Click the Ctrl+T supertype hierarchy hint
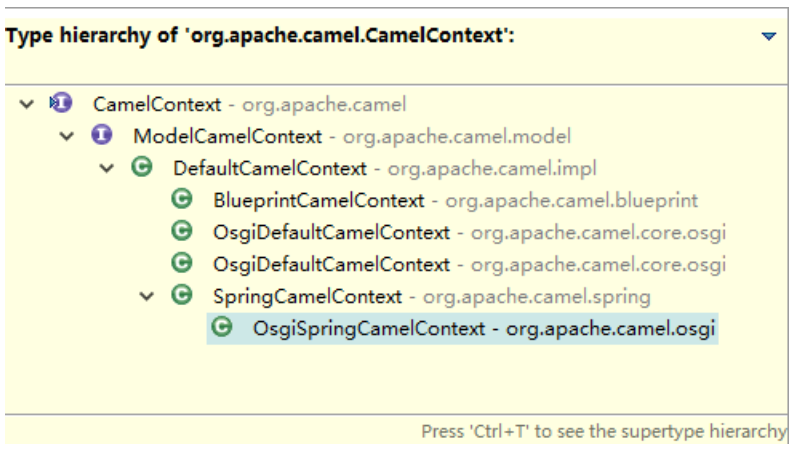Viewport: 807px width, 451px height. 603,431
